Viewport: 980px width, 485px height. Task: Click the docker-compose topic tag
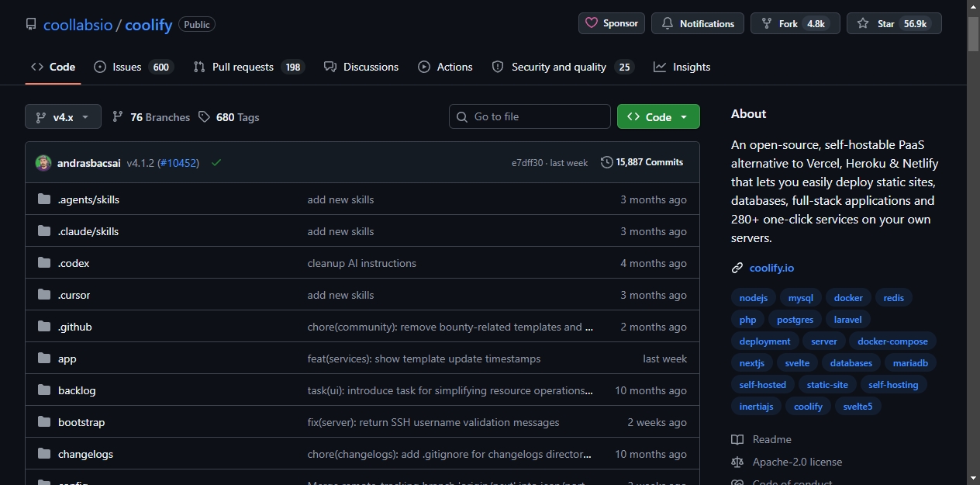coord(893,341)
